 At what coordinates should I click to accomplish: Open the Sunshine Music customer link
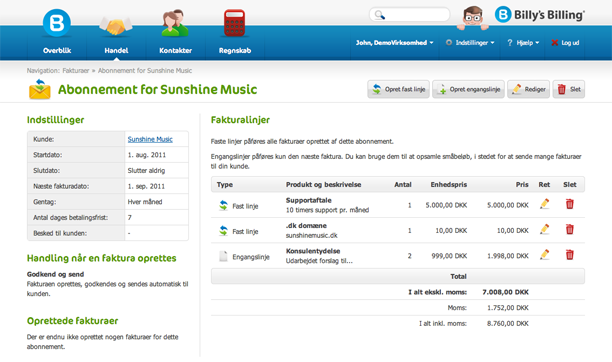click(150, 139)
